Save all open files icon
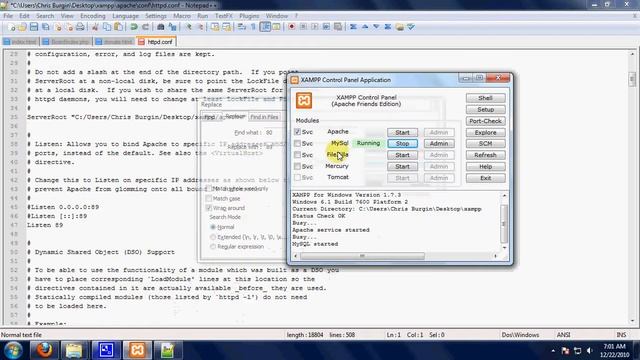Image resolution: width=640 pixels, height=360 pixels. point(46,27)
